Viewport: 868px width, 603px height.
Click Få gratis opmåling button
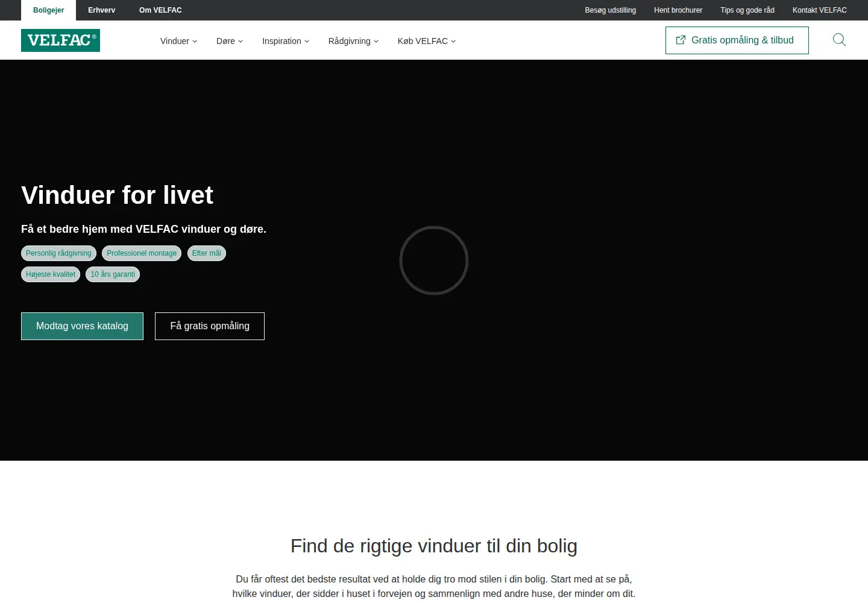[x=210, y=326]
